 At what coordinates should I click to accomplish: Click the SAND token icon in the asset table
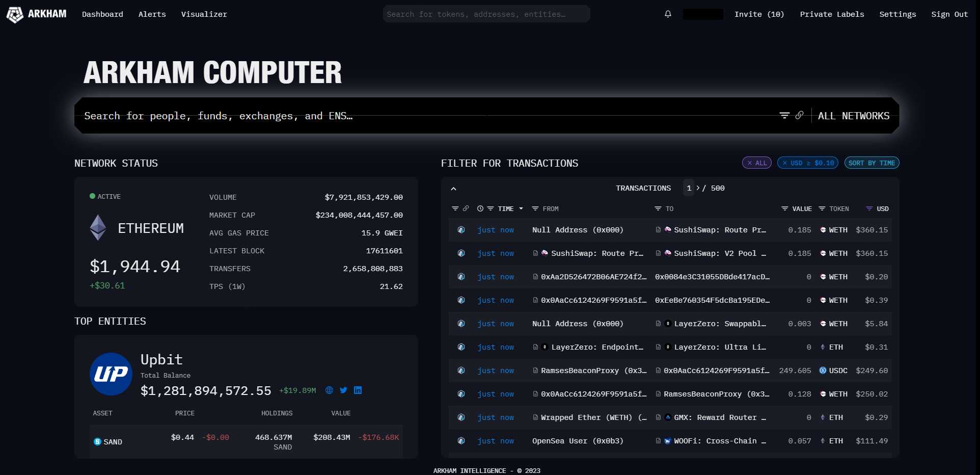(x=97, y=442)
